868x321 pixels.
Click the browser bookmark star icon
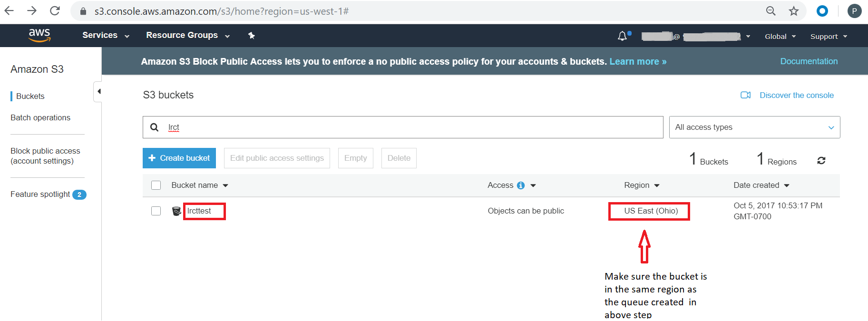click(x=793, y=11)
